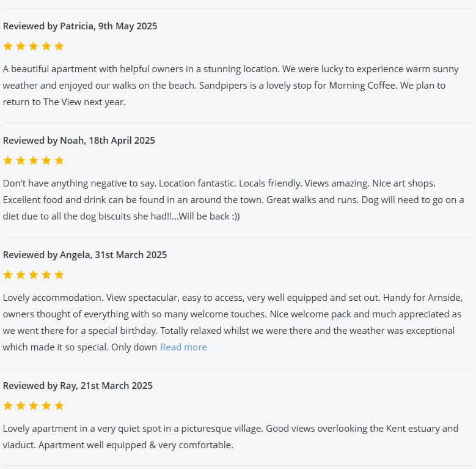This screenshot has width=476, height=469.
Task: Click the "Reviewed by Noah, 18th April 2025" heading
Action: pos(79,141)
